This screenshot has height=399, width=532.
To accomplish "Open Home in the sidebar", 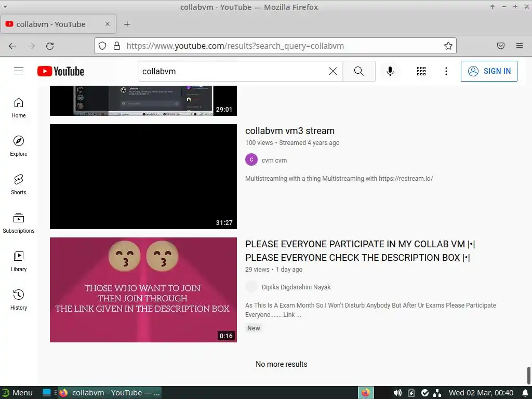I will click(19, 108).
